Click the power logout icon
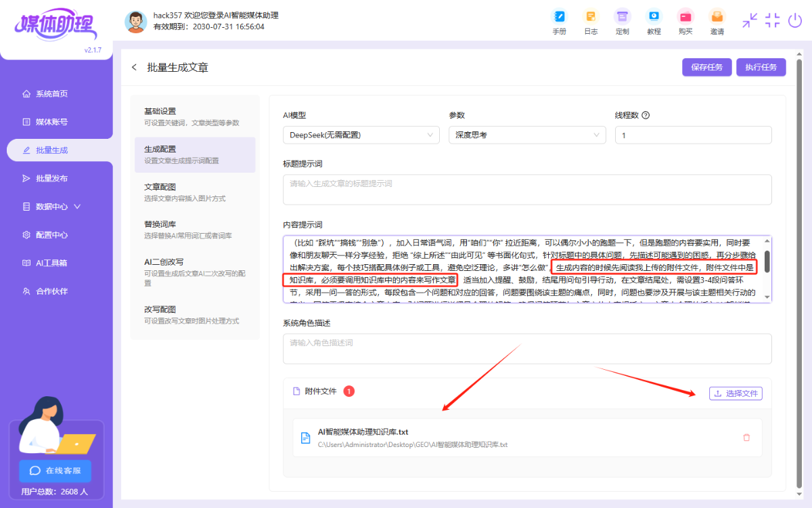 795,20
